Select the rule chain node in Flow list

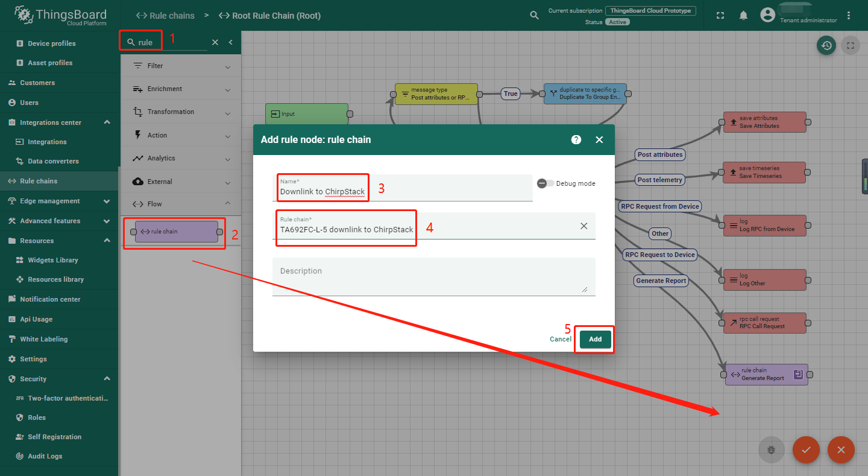177,232
